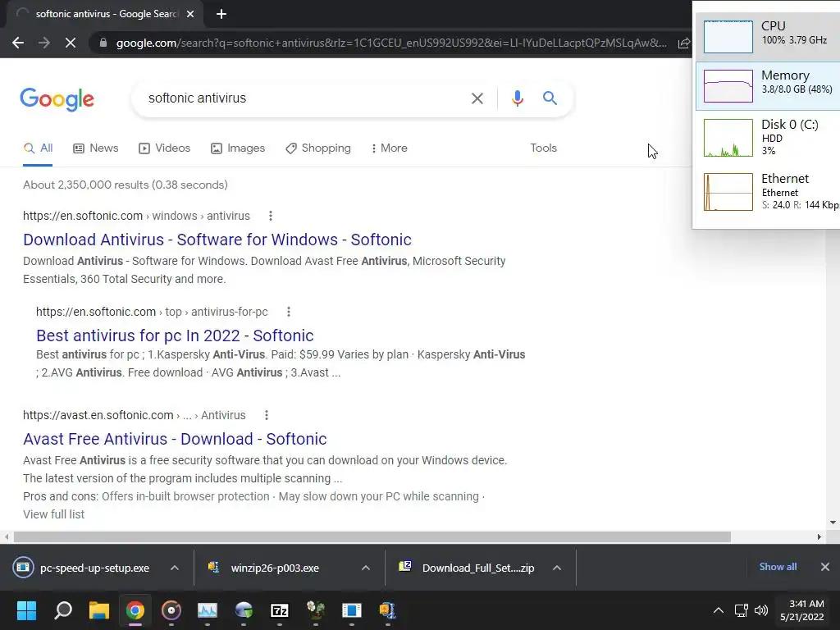Select CPU in performance panel
This screenshot has height=630, width=840.
(x=767, y=36)
